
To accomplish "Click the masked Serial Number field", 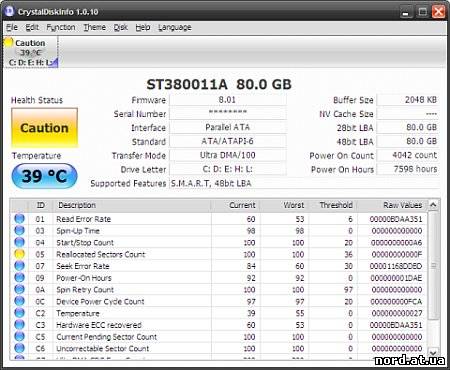I will pos(228,113).
